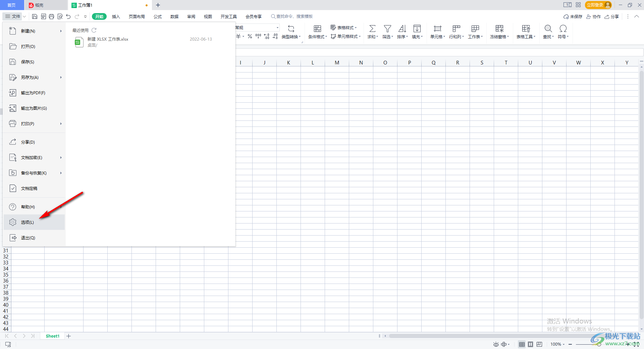The image size is (644, 349).
Task: Click the Undo icon
Action: 68,16
